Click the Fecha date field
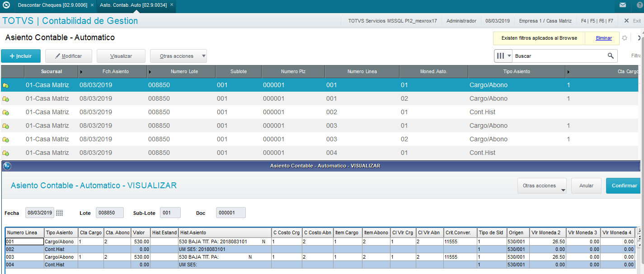This screenshot has width=644, height=274. tap(40, 213)
